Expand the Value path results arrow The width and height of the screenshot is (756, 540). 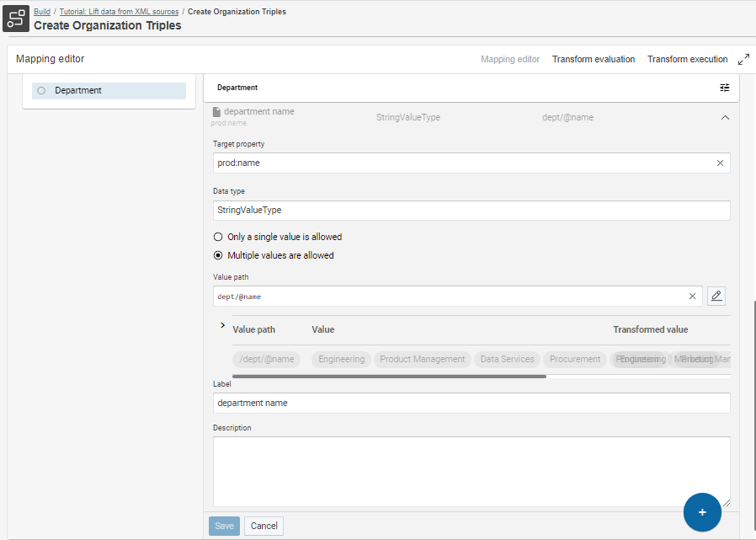pos(222,324)
